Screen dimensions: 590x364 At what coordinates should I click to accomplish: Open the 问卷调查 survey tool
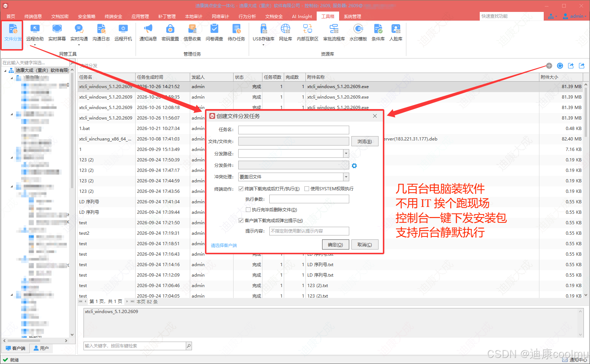point(214,32)
